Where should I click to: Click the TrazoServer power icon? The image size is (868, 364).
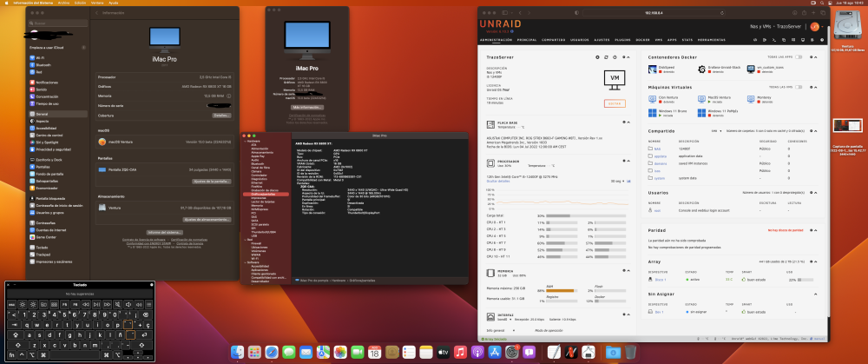click(615, 57)
